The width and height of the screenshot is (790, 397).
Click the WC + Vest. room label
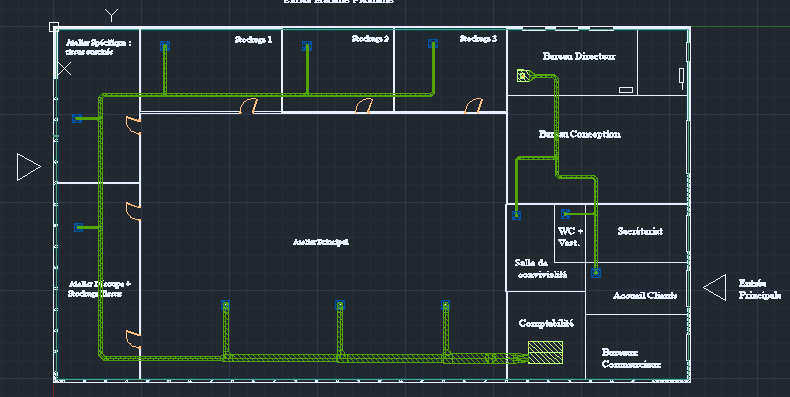570,237
